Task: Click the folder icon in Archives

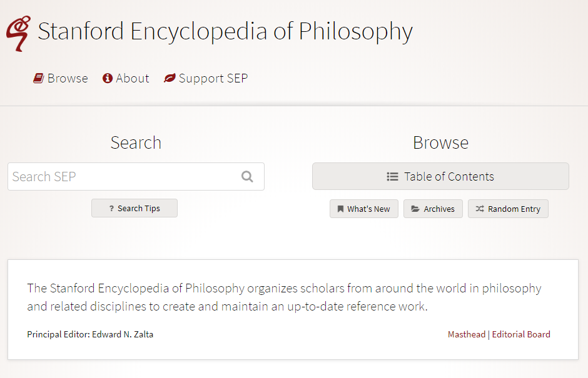Action: tap(415, 209)
